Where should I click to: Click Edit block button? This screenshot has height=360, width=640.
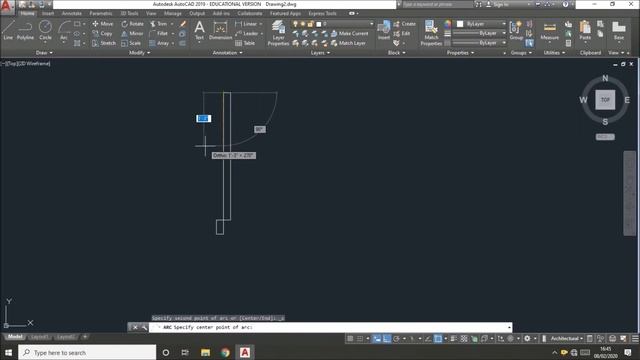pyautogui.click(x=402, y=33)
